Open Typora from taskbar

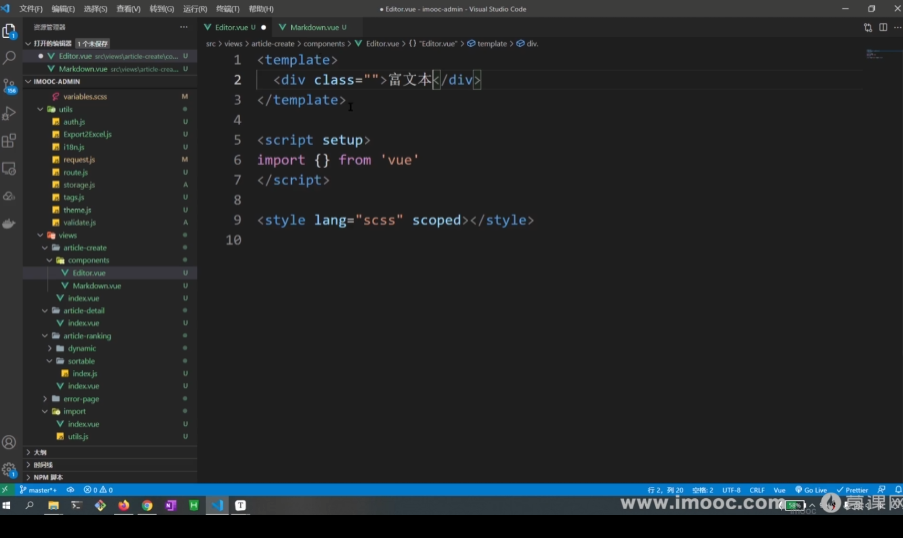point(241,505)
